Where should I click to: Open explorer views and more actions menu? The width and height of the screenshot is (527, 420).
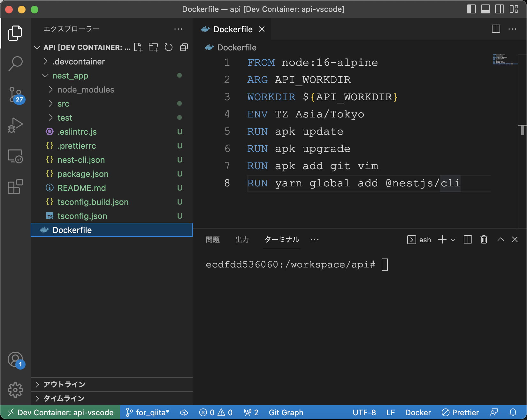[178, 29]
